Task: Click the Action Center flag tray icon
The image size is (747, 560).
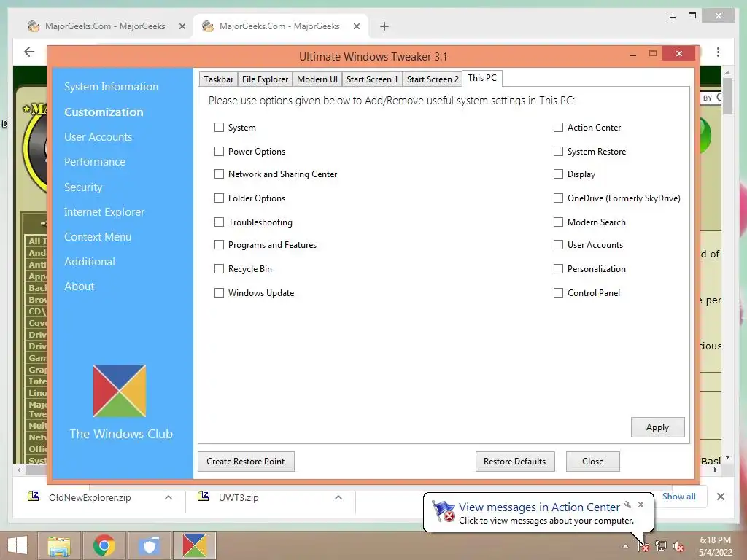Action: [x=643, y=546]
